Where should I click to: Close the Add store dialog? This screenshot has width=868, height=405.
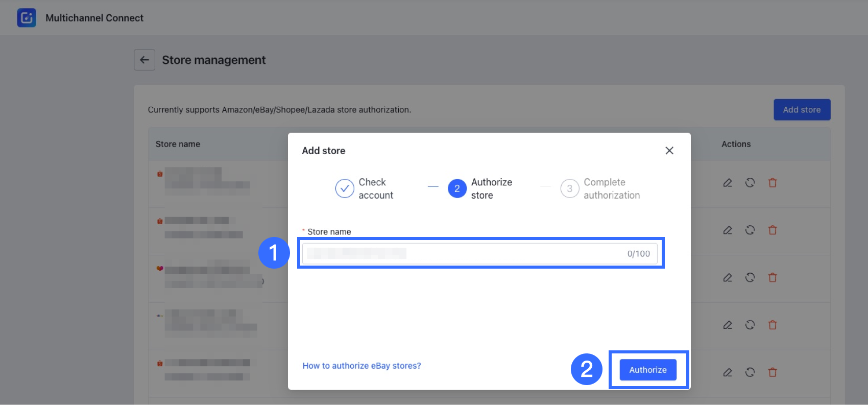tap(669, 151)
